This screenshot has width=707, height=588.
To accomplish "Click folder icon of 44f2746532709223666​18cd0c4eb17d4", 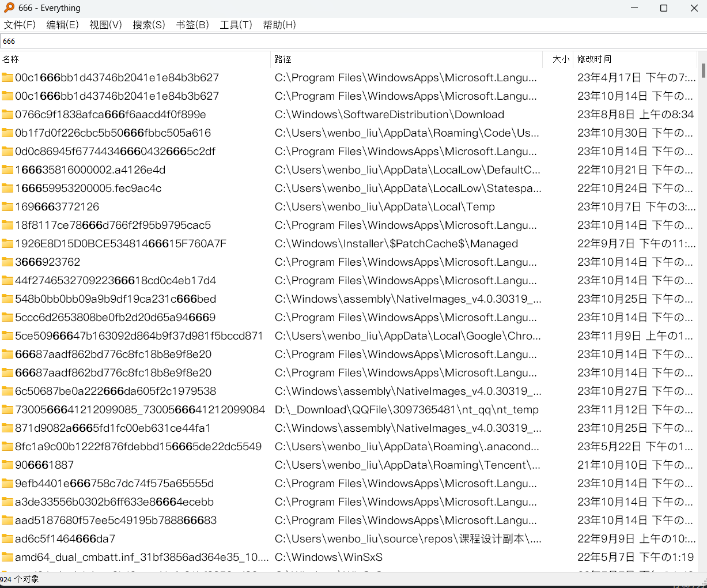I will [7, 281].
